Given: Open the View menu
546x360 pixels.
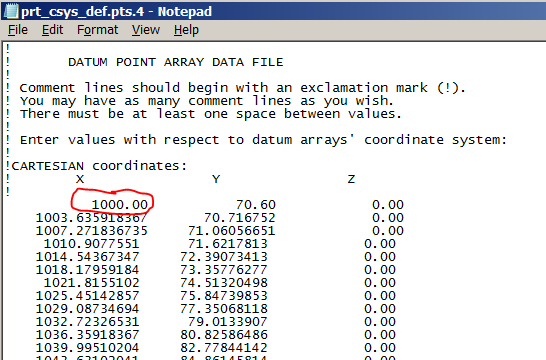Looking at the screenshot, I should pos(146,30).
